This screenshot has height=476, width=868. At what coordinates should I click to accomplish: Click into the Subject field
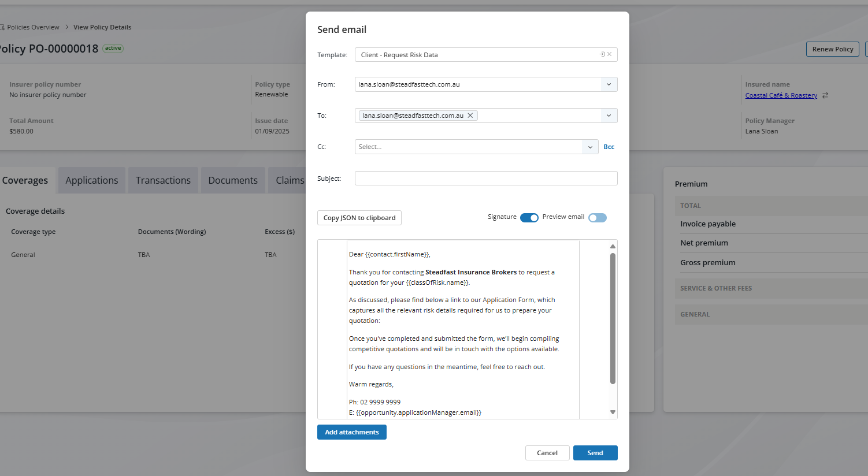click(485, 178)
